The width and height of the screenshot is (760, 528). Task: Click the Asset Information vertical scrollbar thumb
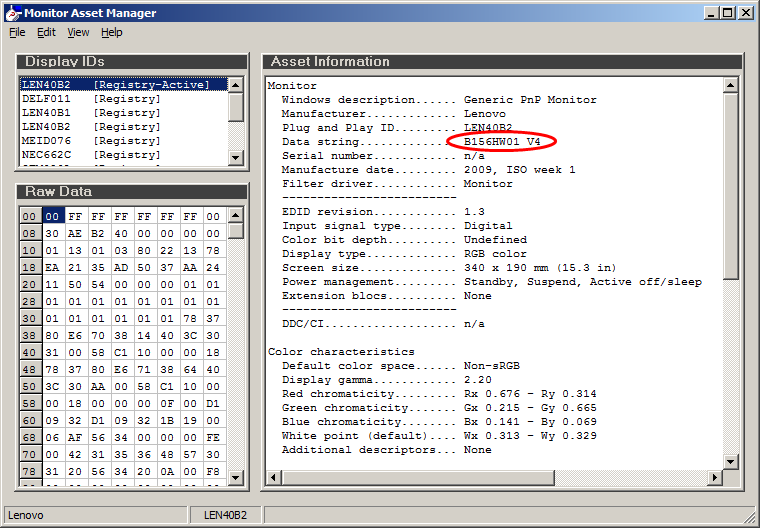(x=730, y=186)
